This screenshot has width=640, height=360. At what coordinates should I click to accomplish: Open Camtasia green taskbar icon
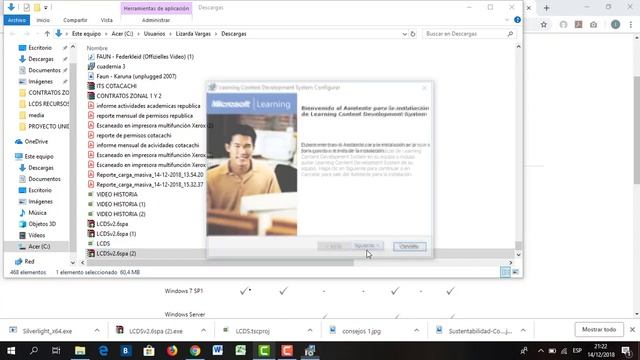click(264, 351)
